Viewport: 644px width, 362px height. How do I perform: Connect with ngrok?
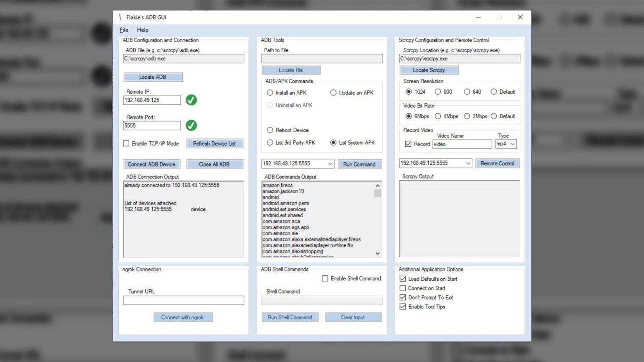pos(183,317)
